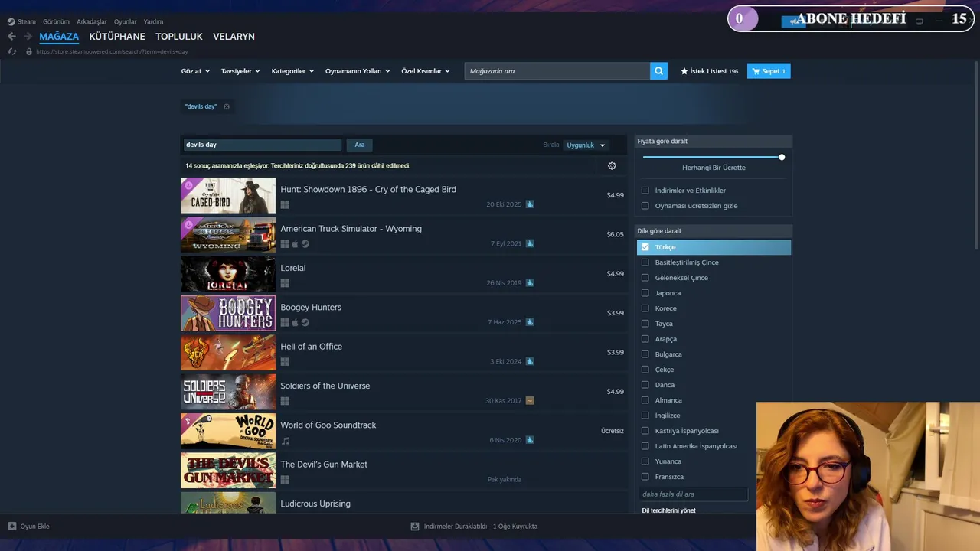
Task: Go back with the left arrow
Action: coord(11,36)
